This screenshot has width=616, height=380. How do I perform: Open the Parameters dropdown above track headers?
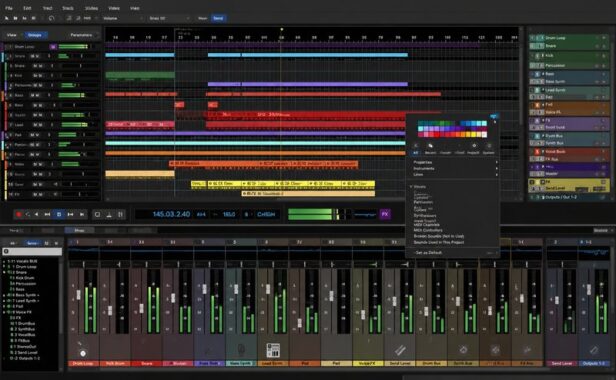84,35
